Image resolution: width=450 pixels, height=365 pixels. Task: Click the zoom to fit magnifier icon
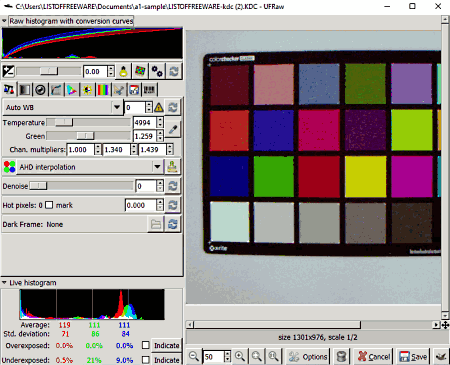tap(257, 356)
